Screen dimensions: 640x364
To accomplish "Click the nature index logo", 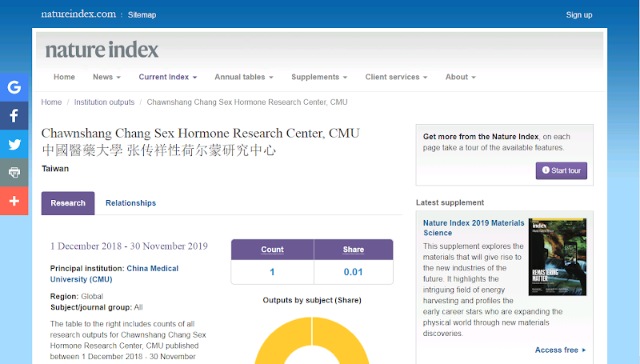I will (102, 50).
